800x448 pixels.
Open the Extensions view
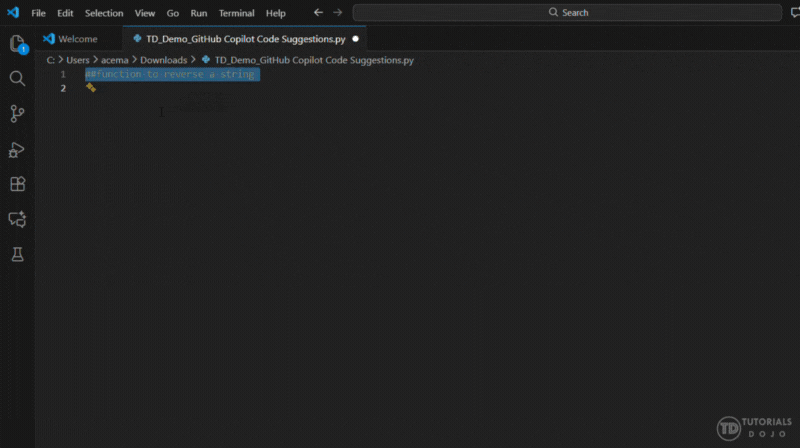[17, 184]
